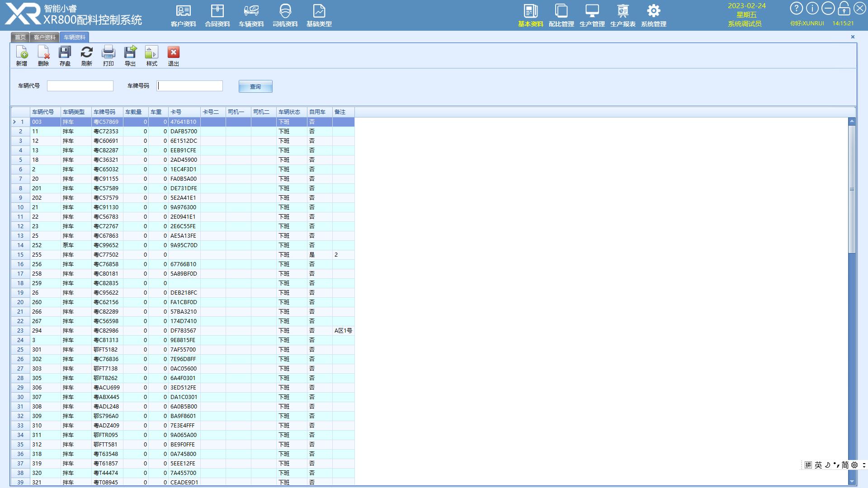Open 客户资料 from the top toolbar

pyautogui.click(x=183, y=15)
